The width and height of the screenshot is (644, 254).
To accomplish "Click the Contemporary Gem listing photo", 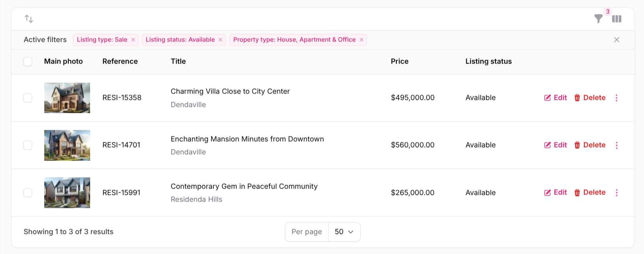I will click(67, 192).
